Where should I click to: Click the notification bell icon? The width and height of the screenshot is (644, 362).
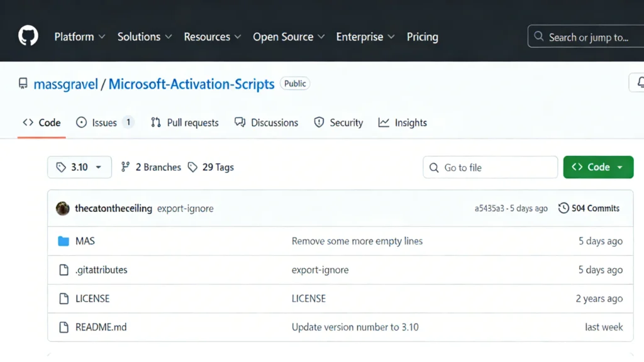639,83
